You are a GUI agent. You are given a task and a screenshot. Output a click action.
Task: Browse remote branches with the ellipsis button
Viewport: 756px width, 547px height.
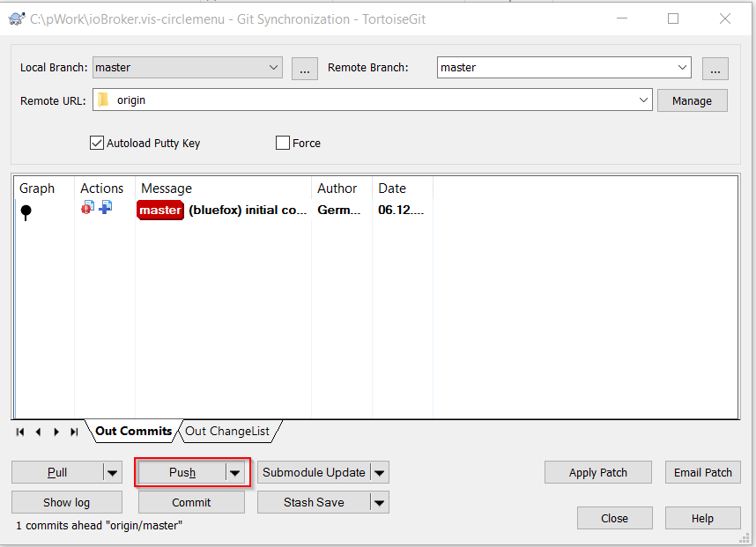[x=715, y=69]
